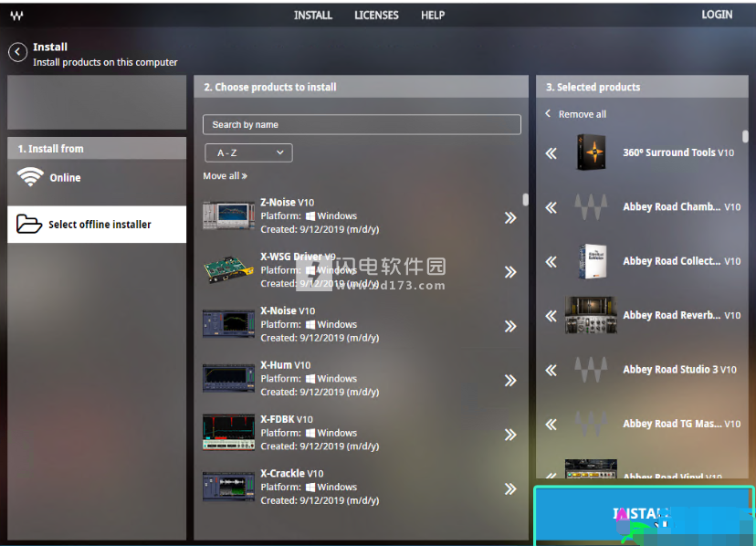This screenshot has height=546, width=756.
Task: Select the X-Crackle V10 product title
Action: tap(292, 474)
